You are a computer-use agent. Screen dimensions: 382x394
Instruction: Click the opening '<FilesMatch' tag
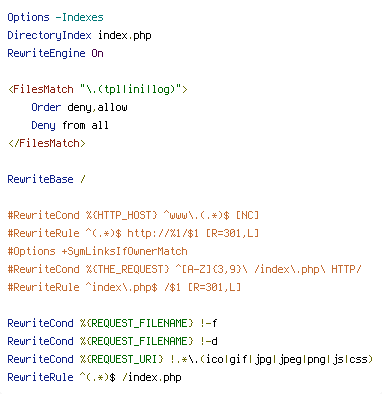coord(41,89)
